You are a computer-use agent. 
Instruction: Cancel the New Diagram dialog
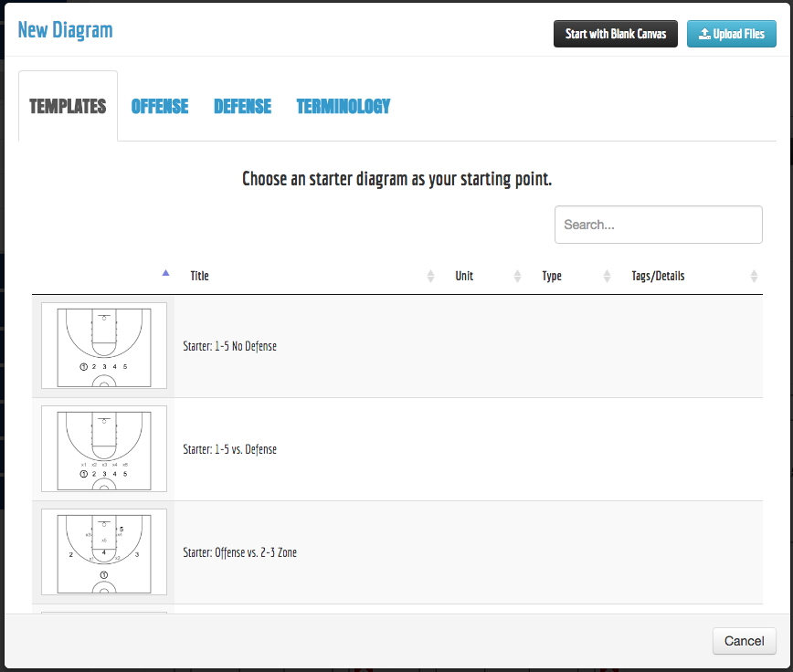(x=744, y=641)
